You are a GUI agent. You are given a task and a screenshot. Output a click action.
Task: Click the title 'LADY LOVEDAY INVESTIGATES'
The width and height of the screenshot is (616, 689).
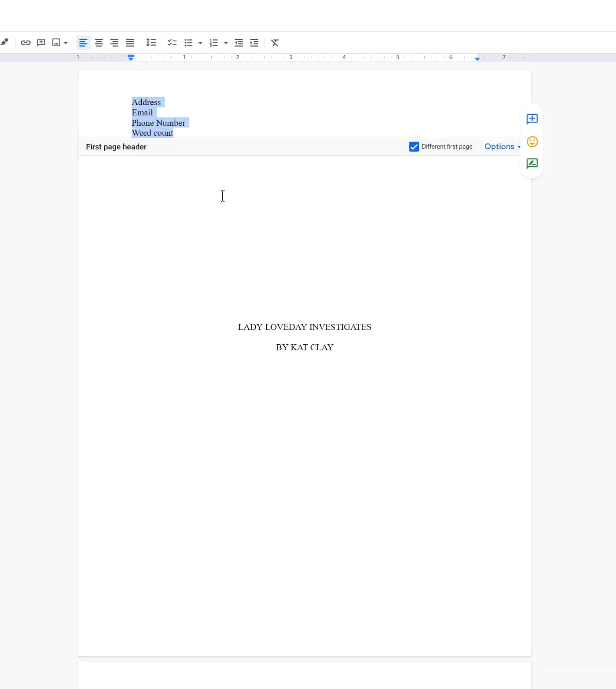point(304,327)
